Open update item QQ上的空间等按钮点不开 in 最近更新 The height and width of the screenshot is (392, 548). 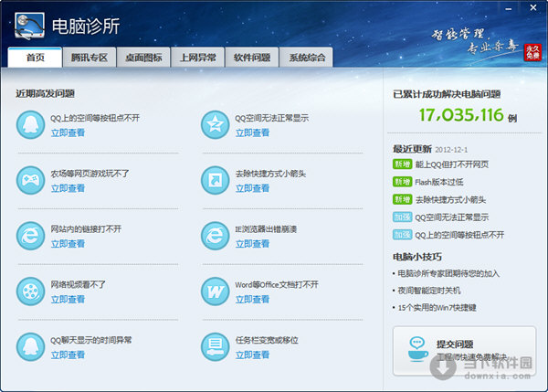(x=459, y=235)
